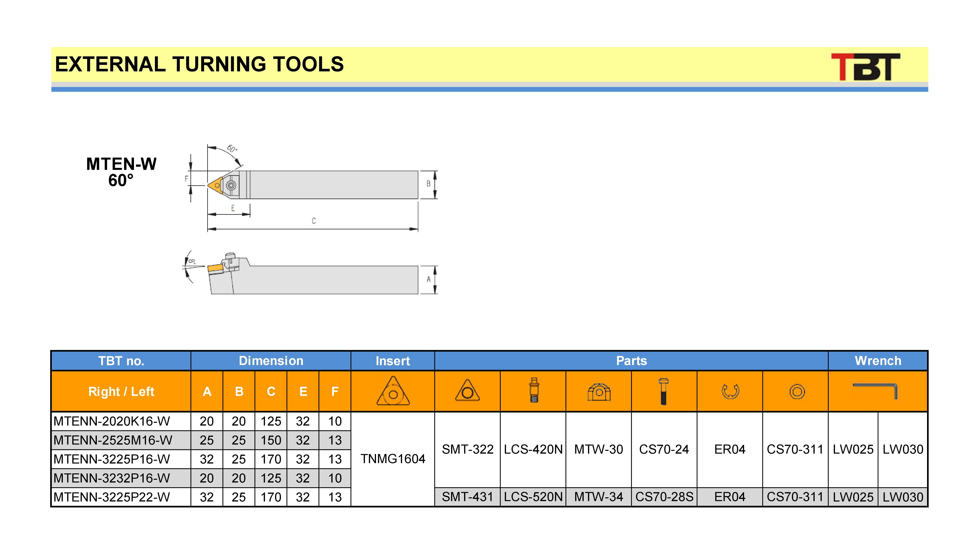Click the TNMG1604 insert cell
Image resolution: width=980 pixels, height=544 pixels.
click(x=393, y=459)
